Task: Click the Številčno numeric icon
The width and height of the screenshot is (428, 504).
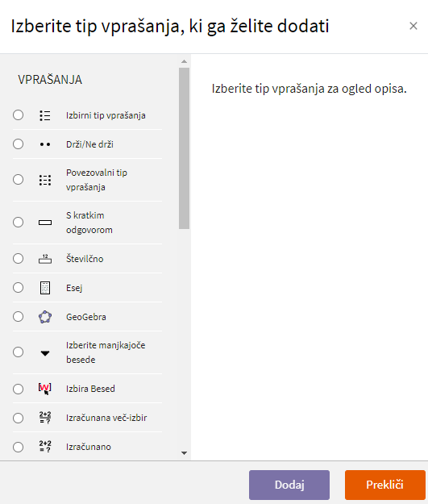Action: point(45,259)
